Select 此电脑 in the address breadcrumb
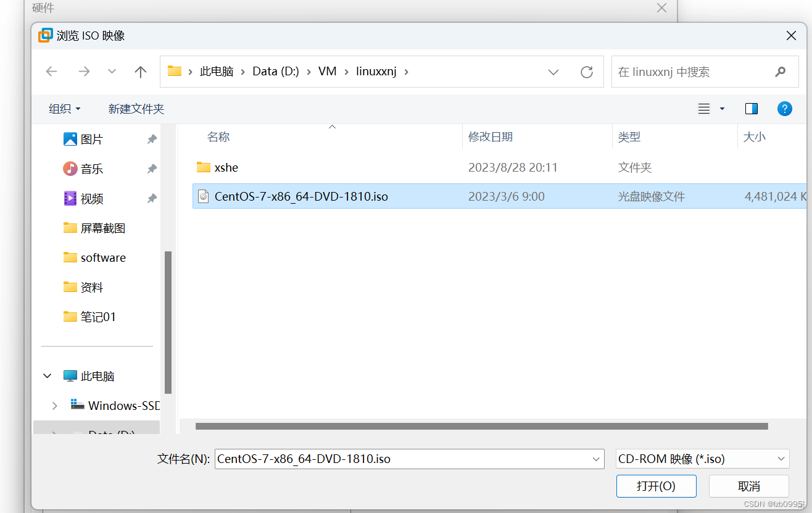This screenshot has width=812, height=513. tap(217, 72)
